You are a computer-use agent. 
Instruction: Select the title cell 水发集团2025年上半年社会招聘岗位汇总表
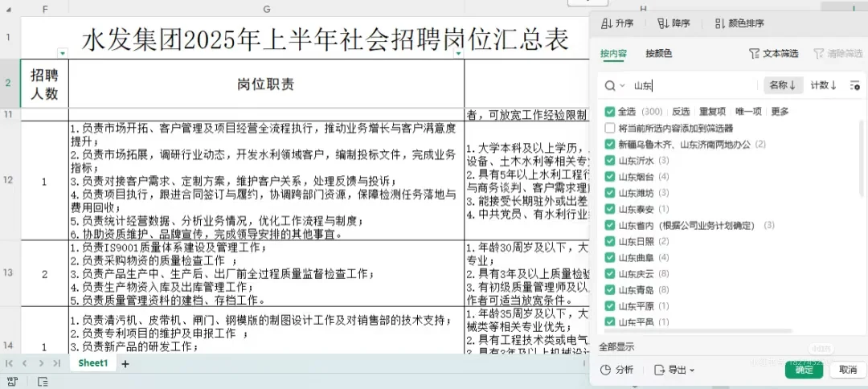[x=325, y=39]
